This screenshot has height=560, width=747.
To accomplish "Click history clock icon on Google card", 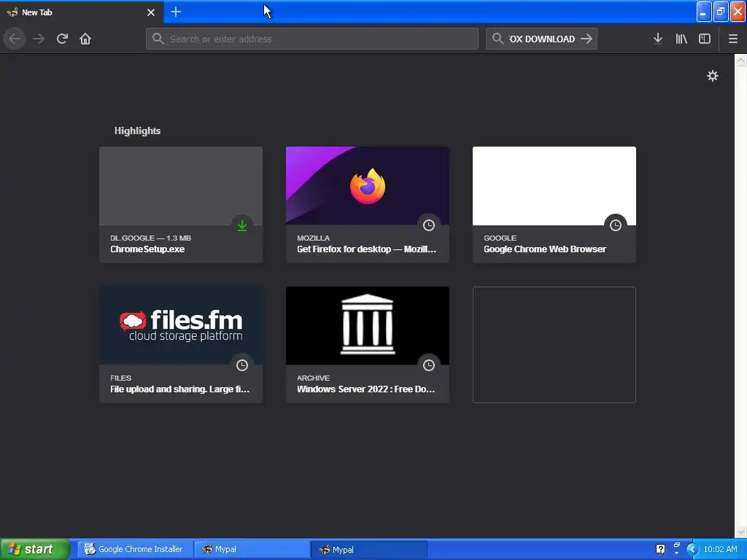I will (616, 225).
